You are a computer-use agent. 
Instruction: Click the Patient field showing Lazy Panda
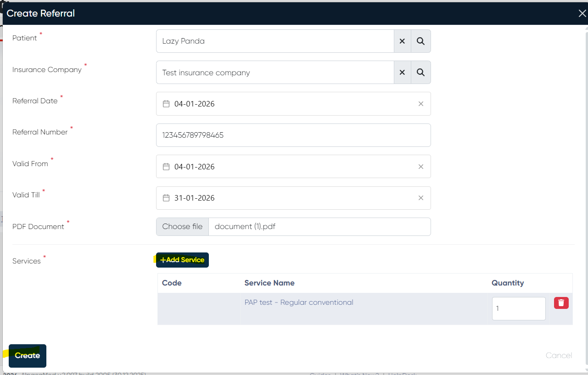click(x=274, y=41)
